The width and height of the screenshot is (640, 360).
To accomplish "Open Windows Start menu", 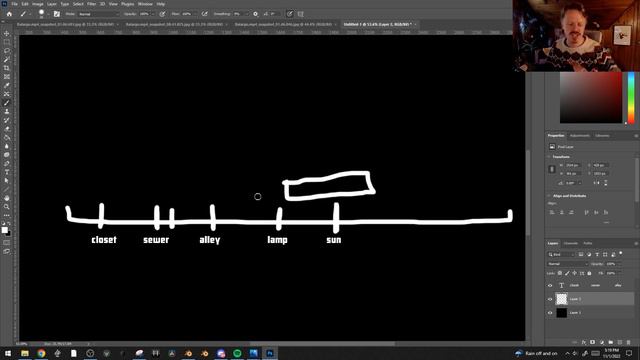I will (8, 353).
